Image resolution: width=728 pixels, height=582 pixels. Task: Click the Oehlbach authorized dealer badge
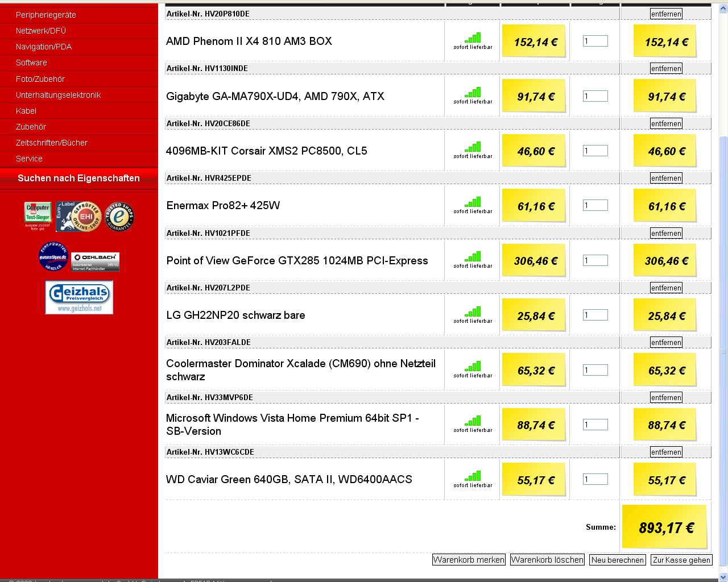(95, 261)
